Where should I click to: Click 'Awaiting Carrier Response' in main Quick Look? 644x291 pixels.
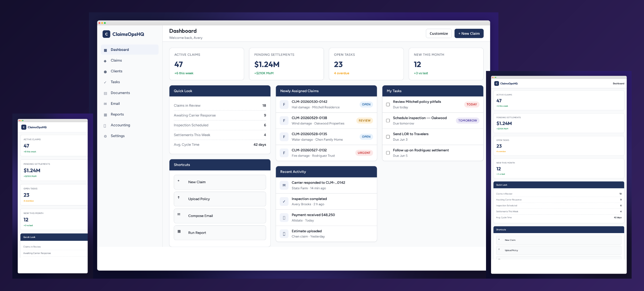[220, 115]
